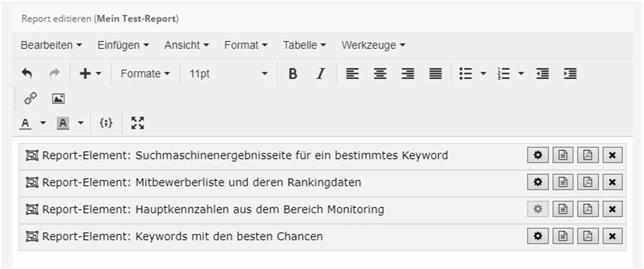Open settings gear for the Mitbewerberliste element

click(538, 182)
